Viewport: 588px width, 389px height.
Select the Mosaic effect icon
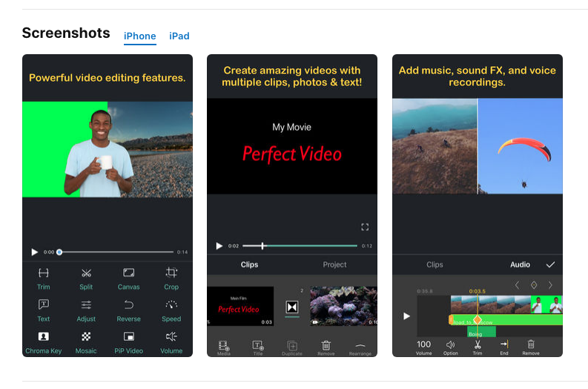point(86,336)
